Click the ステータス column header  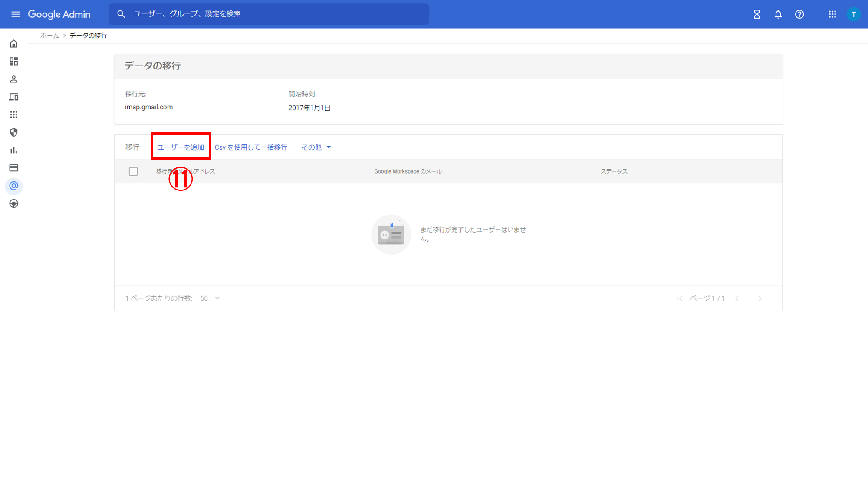click(x=614, y=171)
